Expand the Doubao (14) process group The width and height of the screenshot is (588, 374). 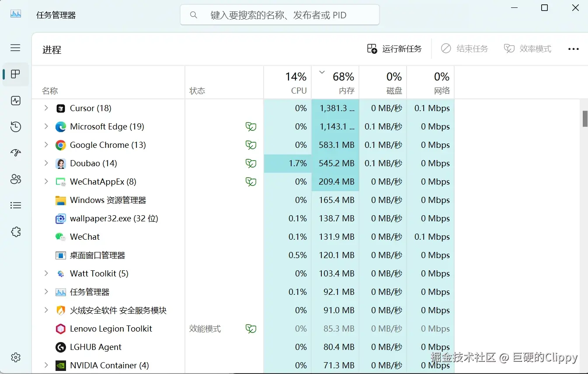[x=46, y=163]
